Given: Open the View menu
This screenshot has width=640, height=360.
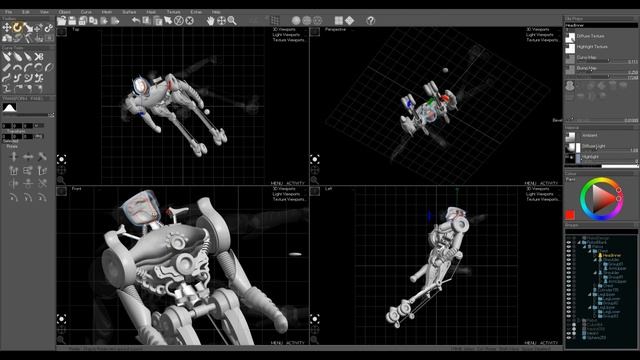Looking at the screenshot, I should click(44, 12).
